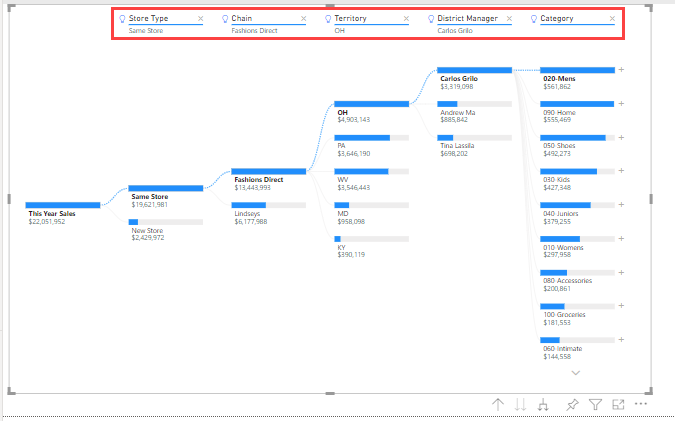Select the Andrew Ma manager node
Image resolution: width=675 pixels, height=421 pixels.
tap(474, 112)
